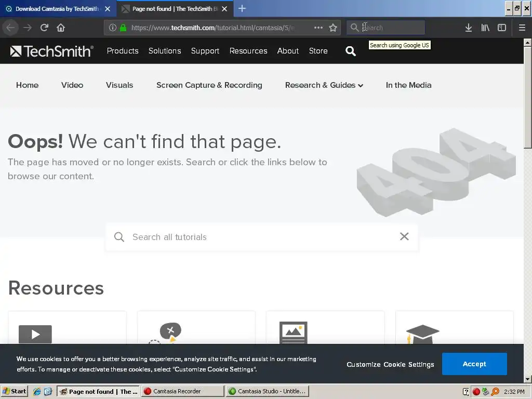Close the Download Camtasia tab
Viewport: 532px width, 399px height.
tap(108, 9)
